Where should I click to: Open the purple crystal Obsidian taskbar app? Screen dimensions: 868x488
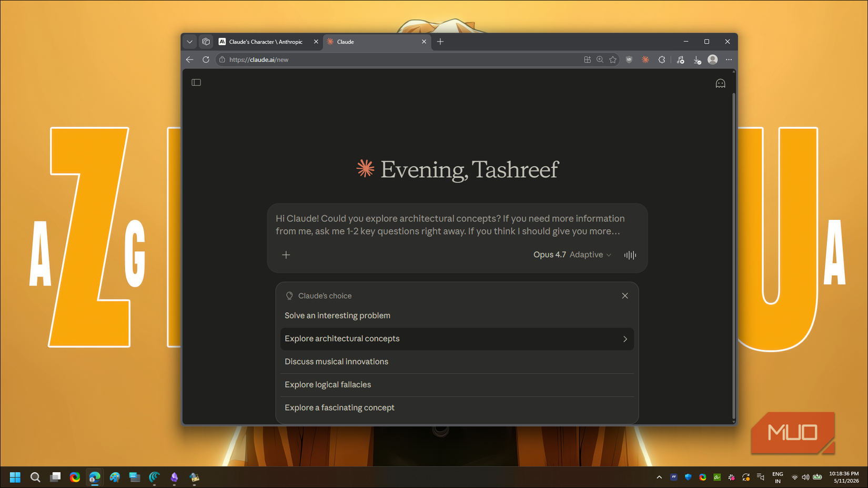pos(174,477)
